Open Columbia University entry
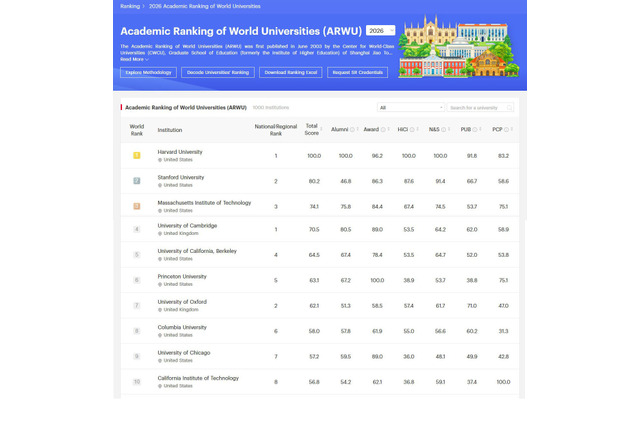 182,327
